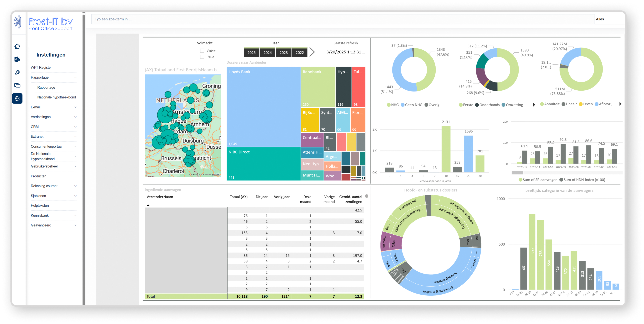The image size is (644, 324).
Task: Open the Helpteksten menu item
Action: [40, 206]
